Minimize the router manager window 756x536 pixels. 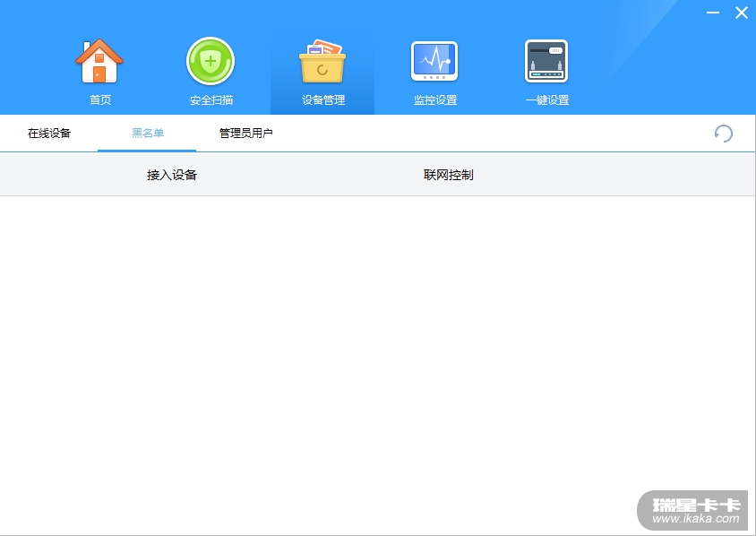[x=713, y=13]
